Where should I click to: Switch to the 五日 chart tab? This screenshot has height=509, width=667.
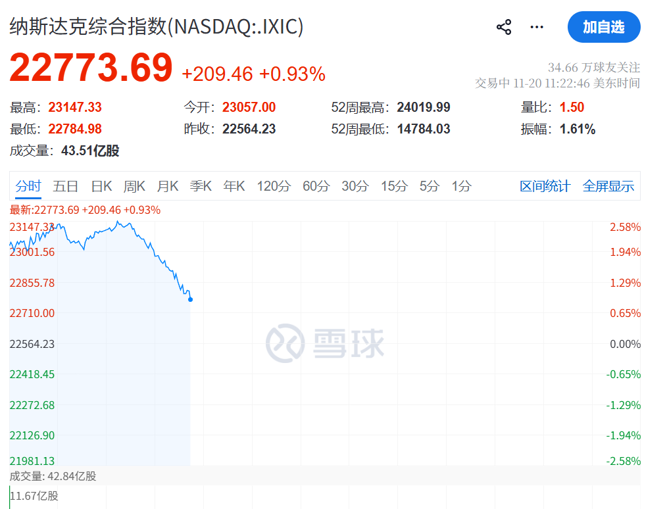66,186
